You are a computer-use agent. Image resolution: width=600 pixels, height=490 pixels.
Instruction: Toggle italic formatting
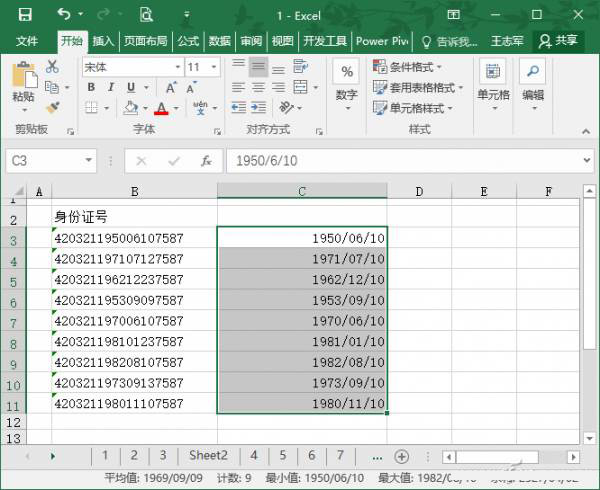tap(111, 87)
